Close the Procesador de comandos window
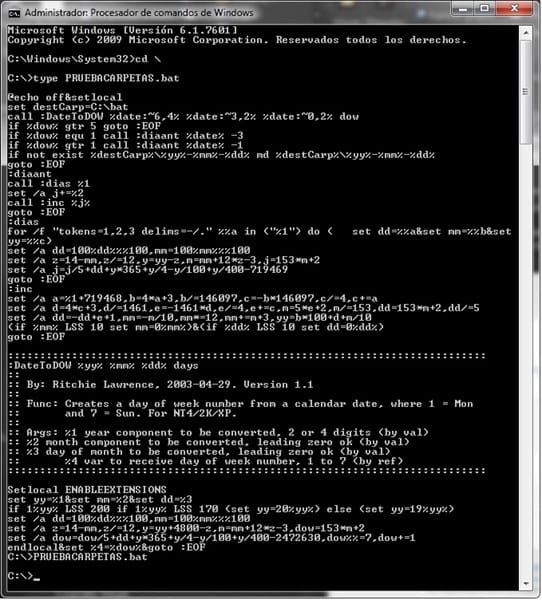Image resolution: width=542 pixels, height=600 pixels. click(514, 8)
